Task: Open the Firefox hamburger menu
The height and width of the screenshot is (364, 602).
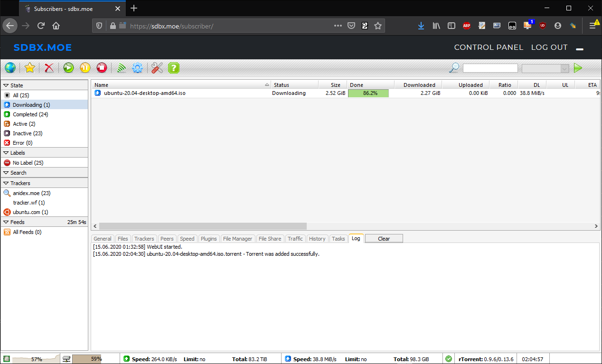Action: 593,26
